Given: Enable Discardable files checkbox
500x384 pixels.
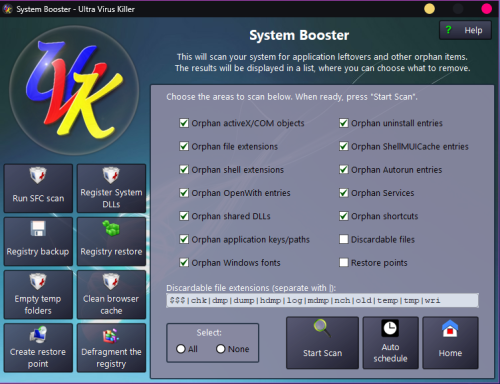Looking at the screenshot, I should point(344,239).
